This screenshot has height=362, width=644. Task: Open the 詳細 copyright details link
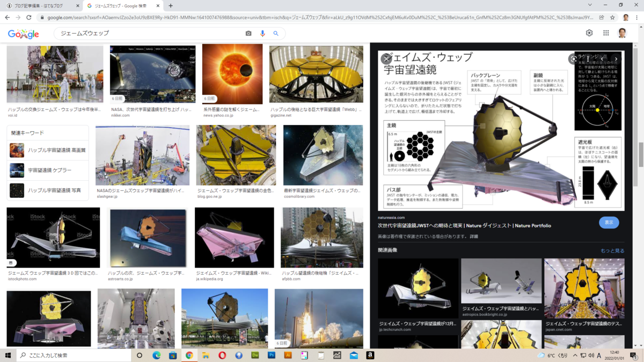(473, 237)
